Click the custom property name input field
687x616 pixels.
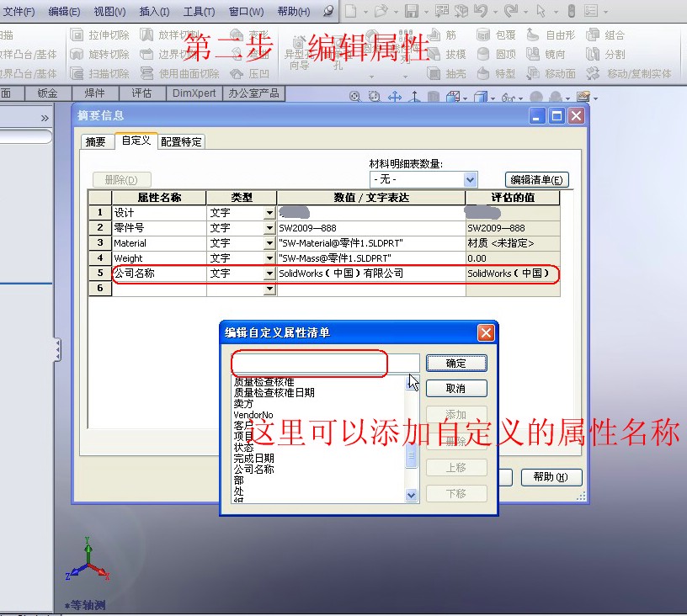tap(326, 363)
